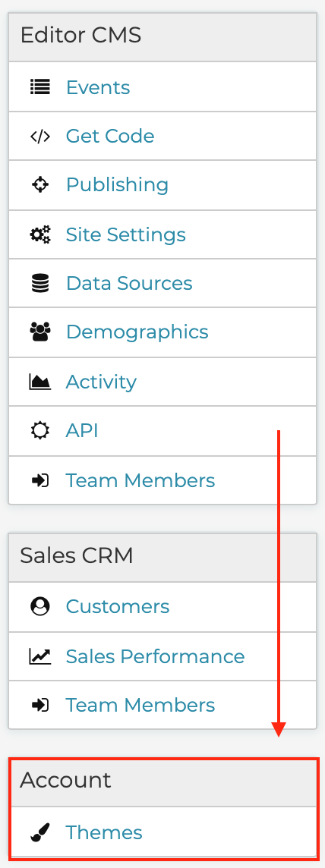Image resolution: width=325 pixels, height=868 pixels.
Task: Click the Get Code brackets icon
Action: [x=39, y=136]
